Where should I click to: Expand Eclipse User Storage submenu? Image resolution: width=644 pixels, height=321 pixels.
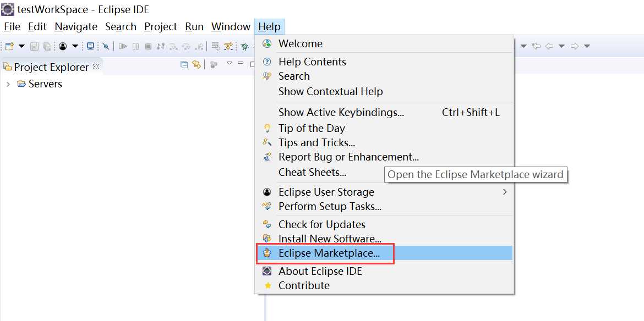[x=384, y=192]
